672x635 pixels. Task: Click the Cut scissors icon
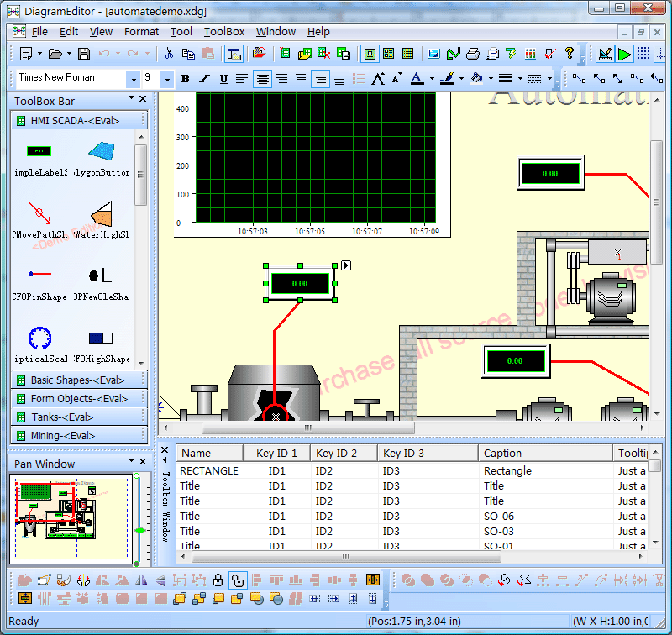point(169,54)
